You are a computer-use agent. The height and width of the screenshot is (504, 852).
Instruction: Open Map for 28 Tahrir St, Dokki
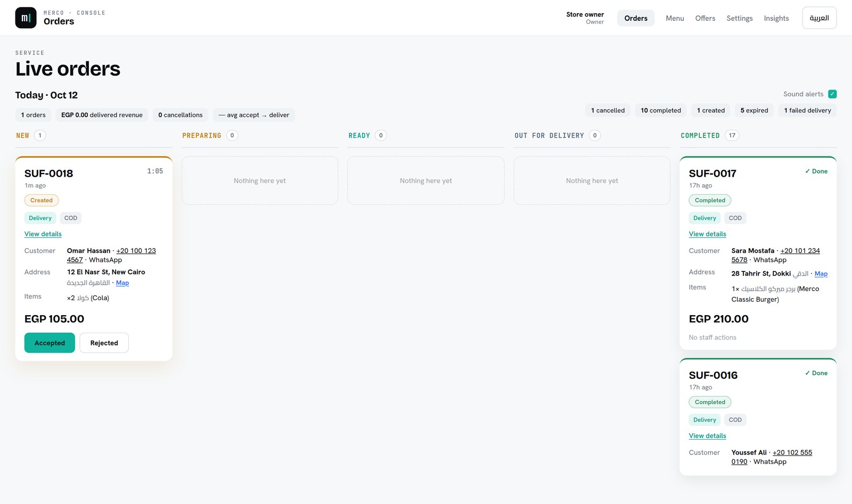[821, 274]
